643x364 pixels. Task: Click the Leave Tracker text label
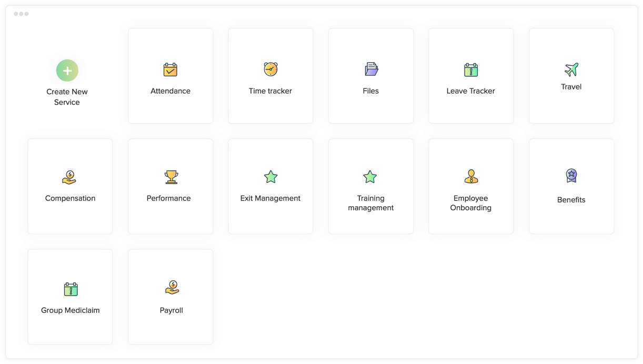tap(470, 91)
